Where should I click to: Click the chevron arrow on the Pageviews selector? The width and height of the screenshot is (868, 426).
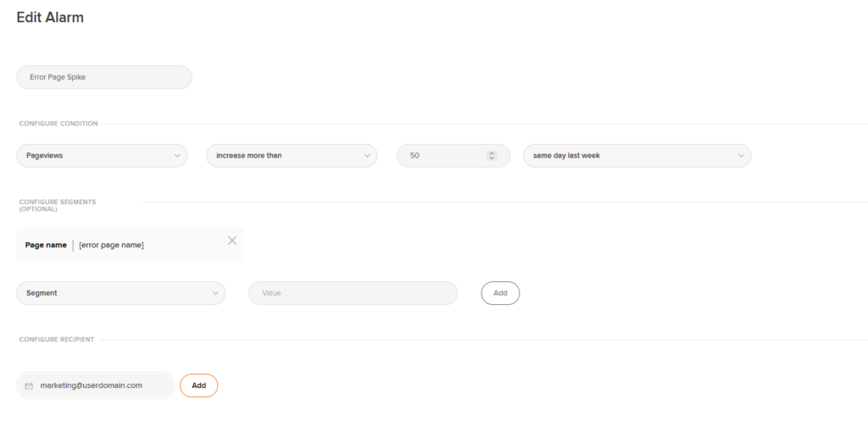point(177,156)
